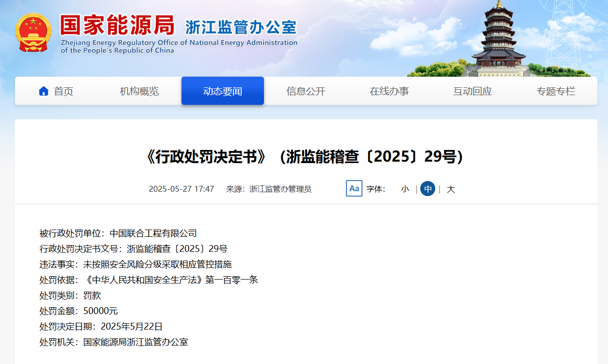Screen dimensions: 608x364
Task: Click the 字体： label
Action: (x=376, y=189)
